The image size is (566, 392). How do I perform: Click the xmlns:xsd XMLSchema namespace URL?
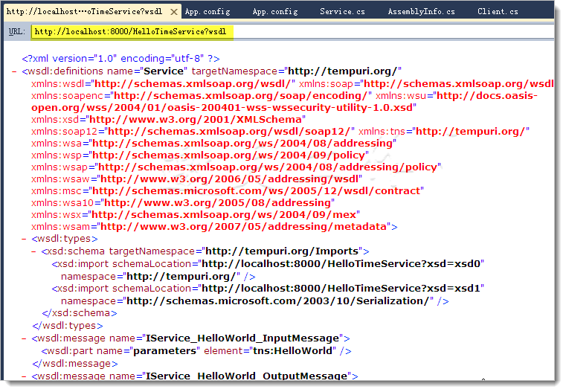(x=196, y=120)
